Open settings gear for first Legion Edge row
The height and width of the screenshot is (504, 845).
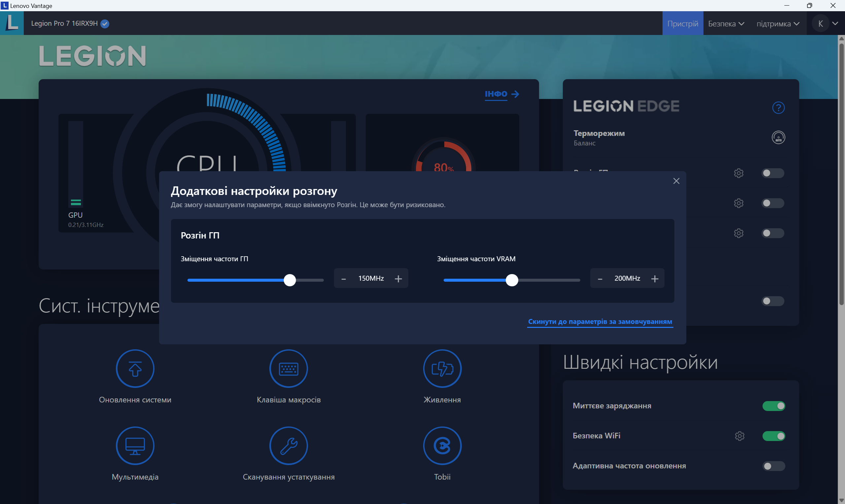(738, 173)
